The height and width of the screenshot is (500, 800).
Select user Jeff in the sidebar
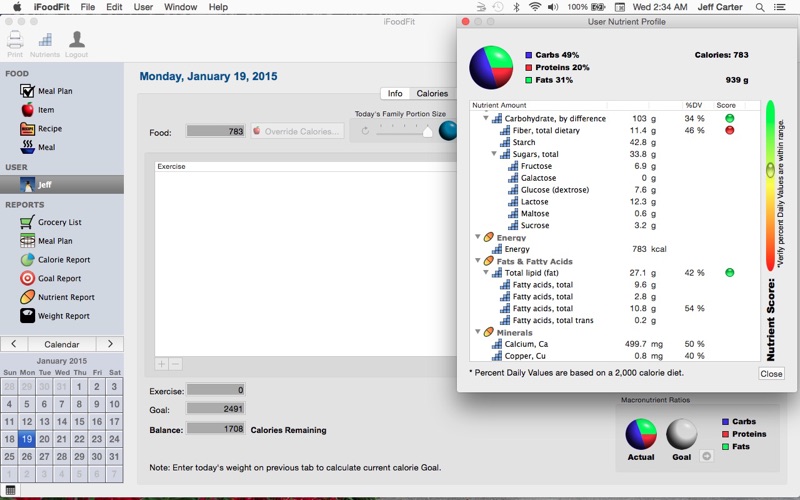[x=62, y=184]
